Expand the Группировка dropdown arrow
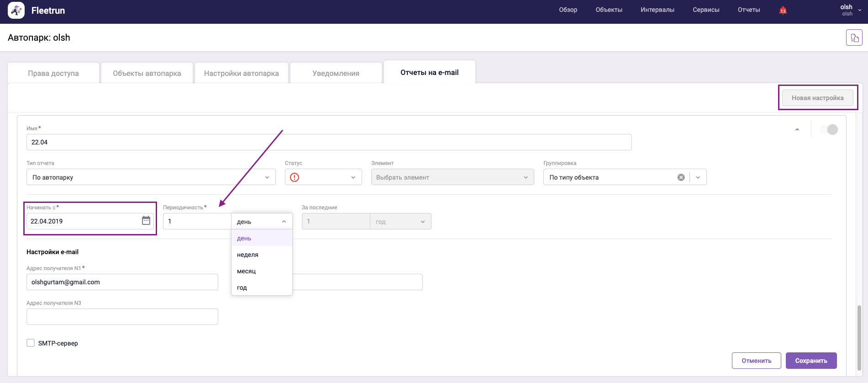 pyautogui.click(x=698, y=177)
